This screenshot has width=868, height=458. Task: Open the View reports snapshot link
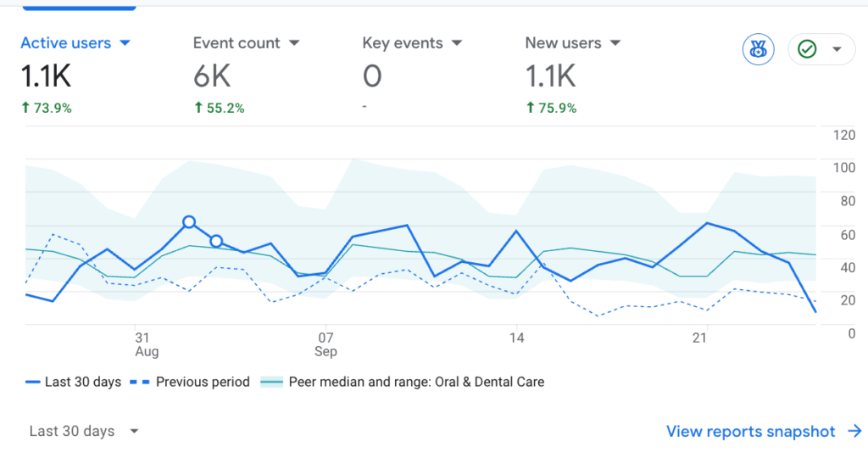(x=750, y=432)
